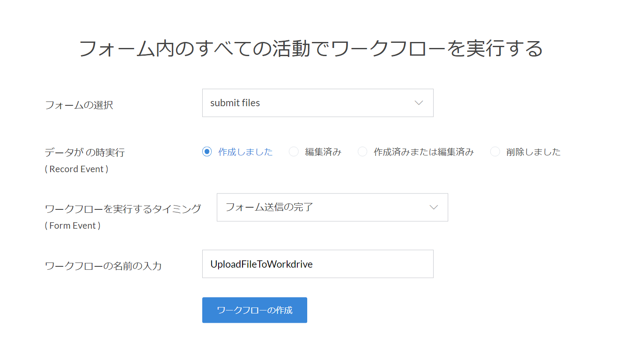Click the ( Form Event ) caption text
Image resolution: width=644 pixels, height=355 pixels.
tap(72, 226)
